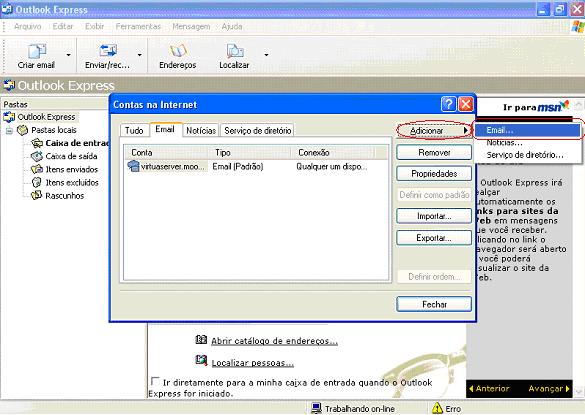The height and width of the screenshot is (415, 585).
Task: Open the Exibir menu
Action: pos(94,26)
